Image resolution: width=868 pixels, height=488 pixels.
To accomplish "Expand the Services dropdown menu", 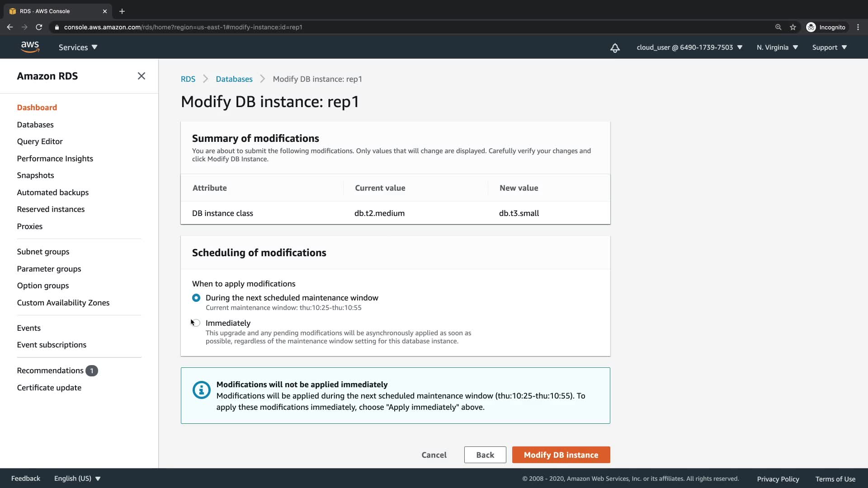I will click(78, 47).
